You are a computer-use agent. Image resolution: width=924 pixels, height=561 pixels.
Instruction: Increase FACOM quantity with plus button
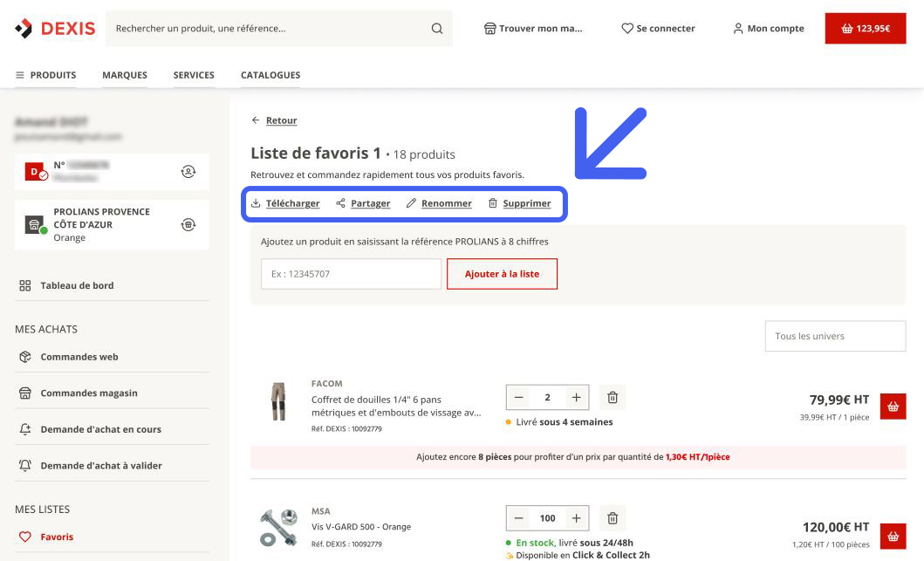577,397
